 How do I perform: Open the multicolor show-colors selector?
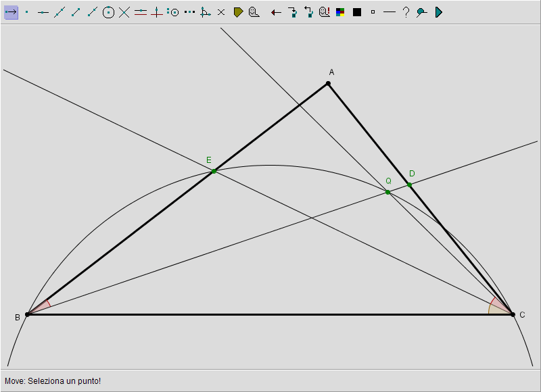click(x=341, y=12)
